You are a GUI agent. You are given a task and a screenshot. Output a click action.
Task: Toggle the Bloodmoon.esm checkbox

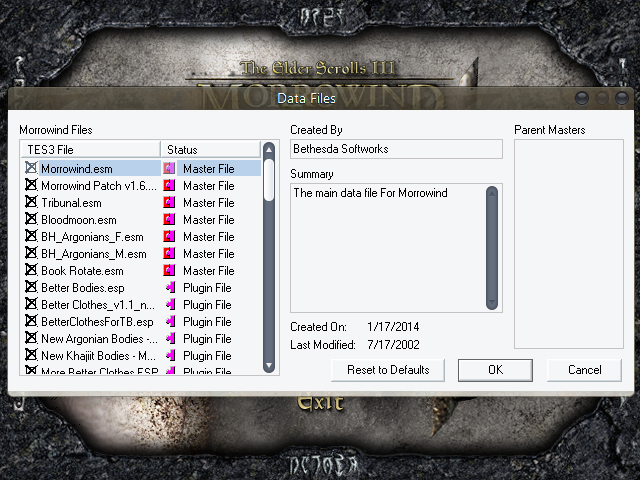[31, 219]
